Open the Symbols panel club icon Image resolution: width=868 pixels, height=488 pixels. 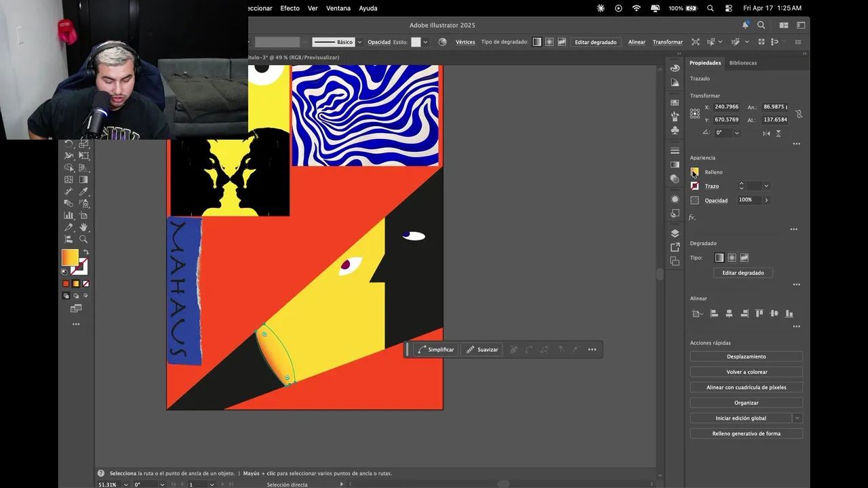pos(675,129)
